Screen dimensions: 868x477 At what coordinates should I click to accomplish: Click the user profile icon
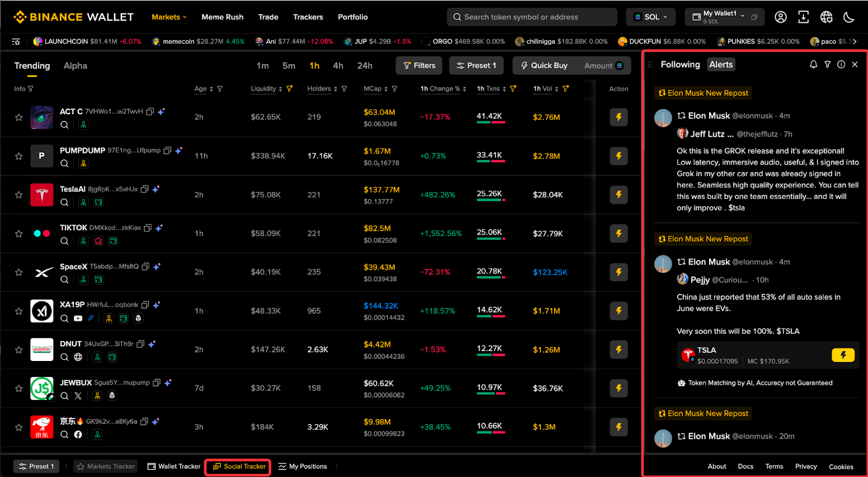781,17
